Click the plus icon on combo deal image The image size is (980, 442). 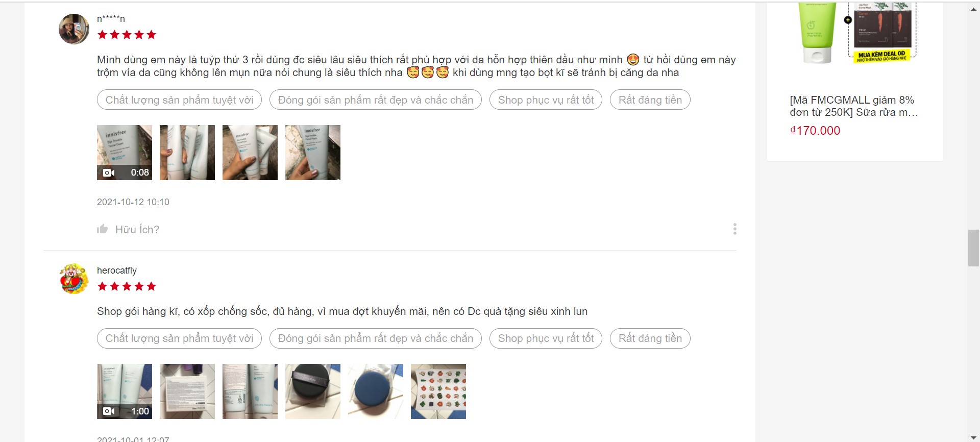tap(848, 20)
